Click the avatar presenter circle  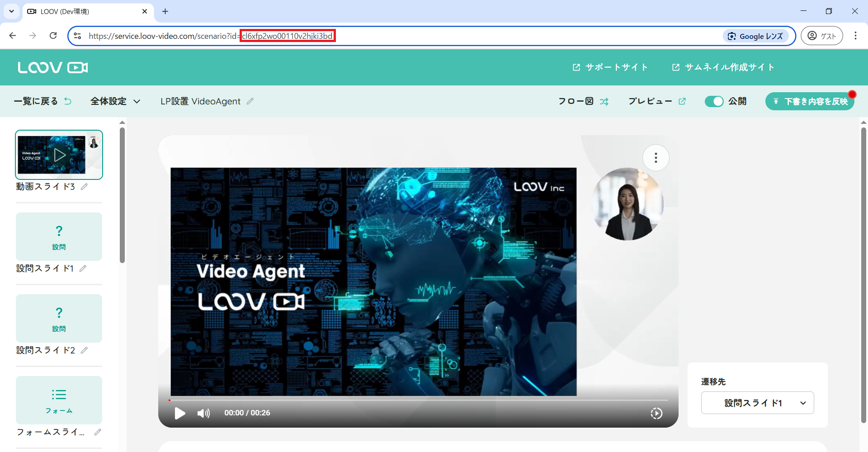click(627, 204)
